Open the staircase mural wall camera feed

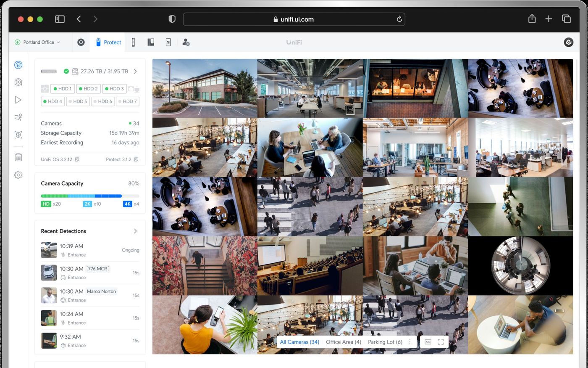pos(205,266)
